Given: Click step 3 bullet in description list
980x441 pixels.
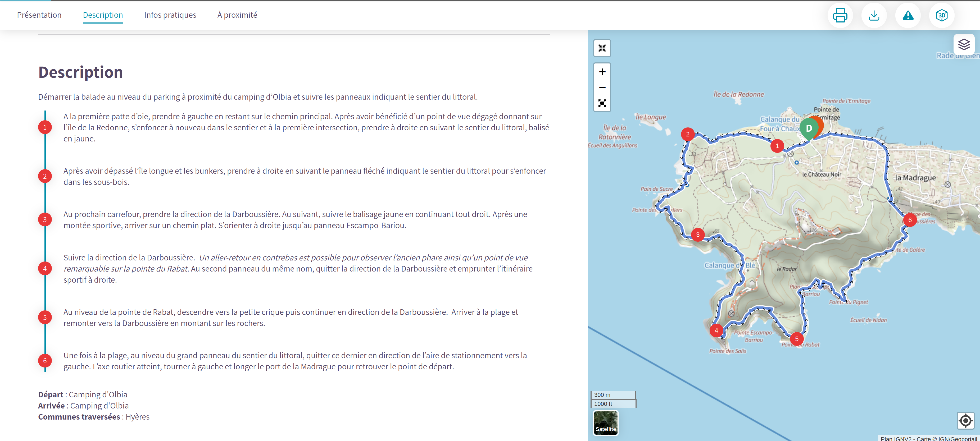Looking at the screenshot, I should click(45, 219).
